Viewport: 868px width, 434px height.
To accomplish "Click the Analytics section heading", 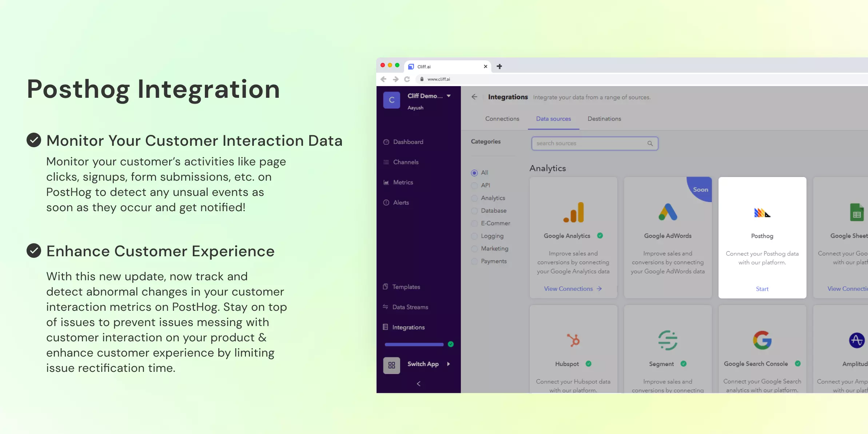I will 548,168.
